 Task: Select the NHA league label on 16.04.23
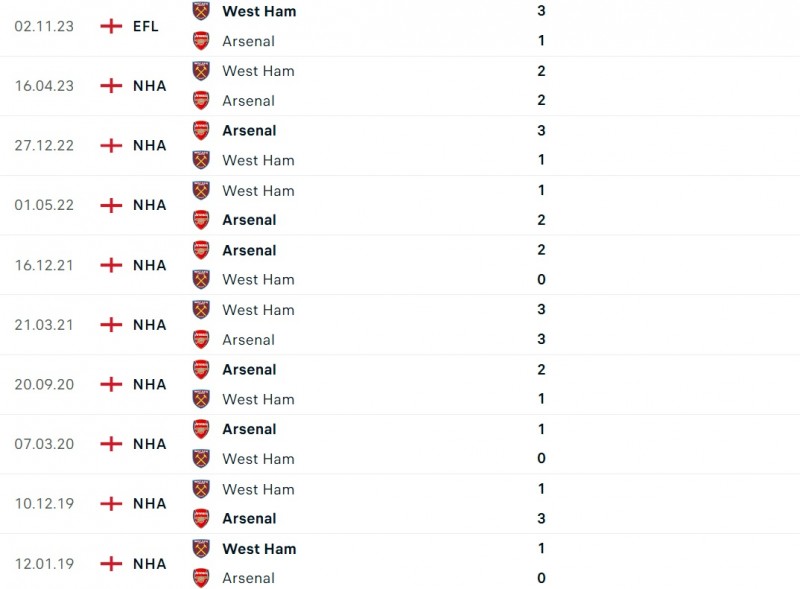[x=149, y=86]
